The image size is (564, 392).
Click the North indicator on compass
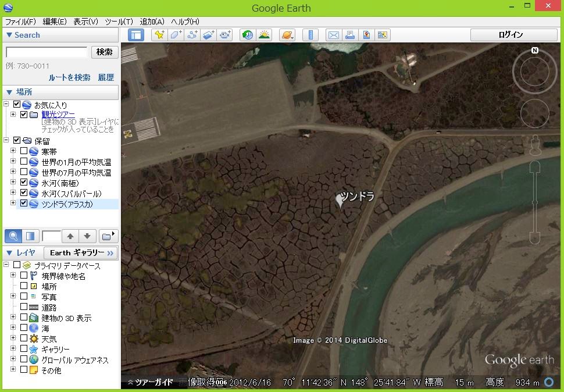pyautogui.click(x=535, y=51)
